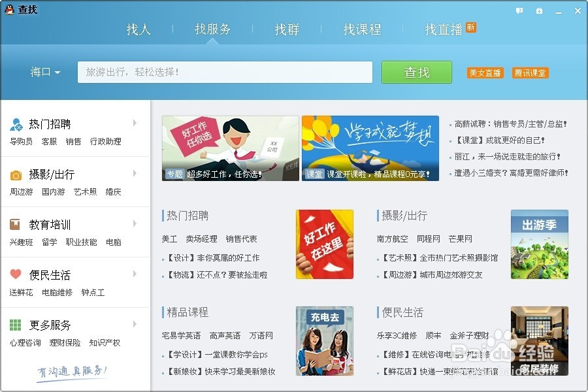Click the 教育培训 book icon
588x392 pixels.
click(x=16, y=225)
